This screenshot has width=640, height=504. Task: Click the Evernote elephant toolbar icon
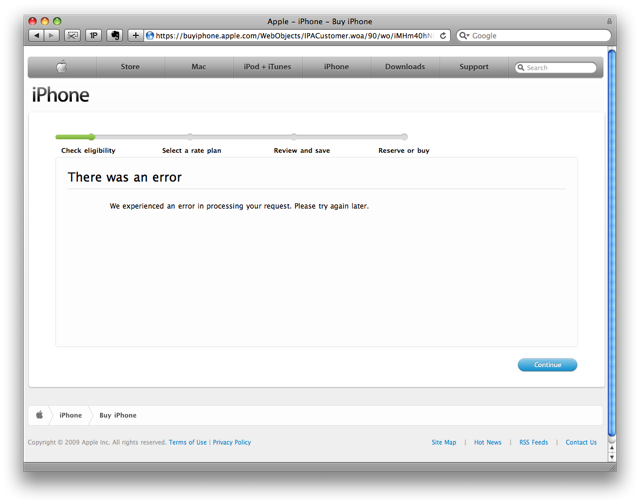115,36
